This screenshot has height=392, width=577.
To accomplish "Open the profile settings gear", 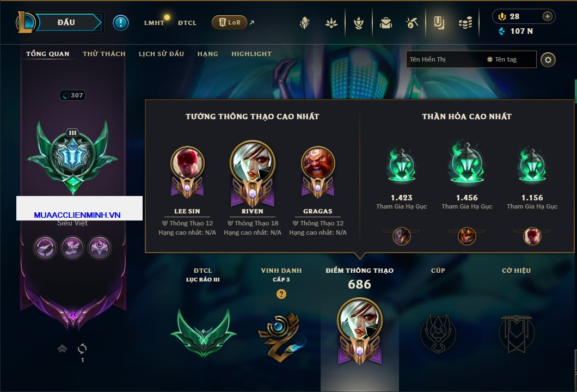I will pos(548,60).
